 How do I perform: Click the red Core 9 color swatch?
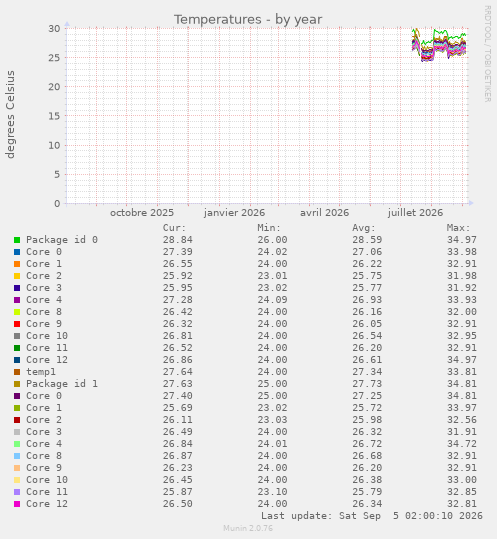(x=17, y=324)
